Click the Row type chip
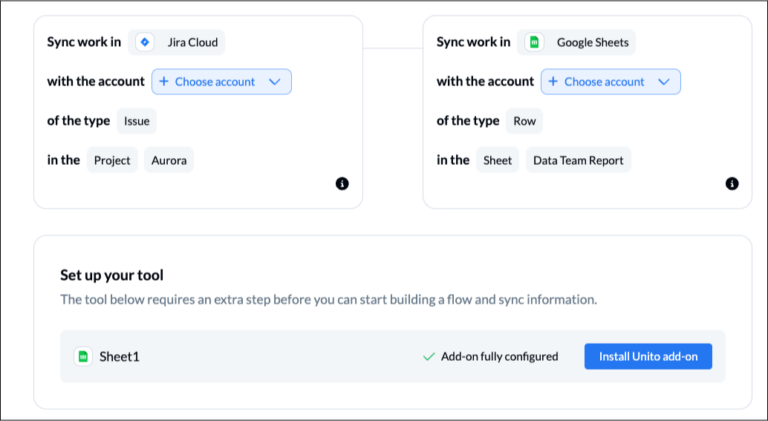Viewport: 768px width, 421px height. pos(525,121)
